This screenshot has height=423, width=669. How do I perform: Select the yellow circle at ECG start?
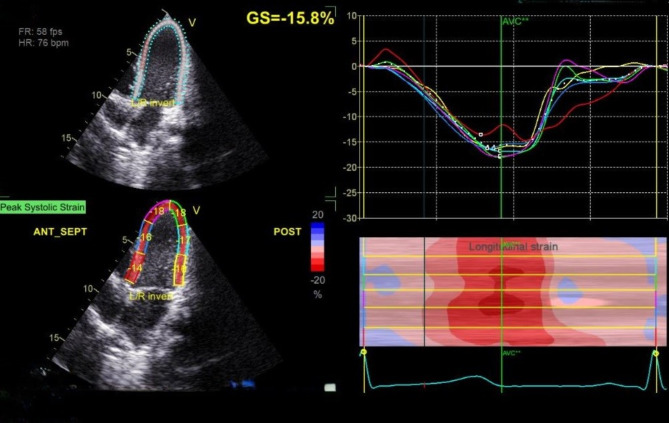tap(364, 352)
